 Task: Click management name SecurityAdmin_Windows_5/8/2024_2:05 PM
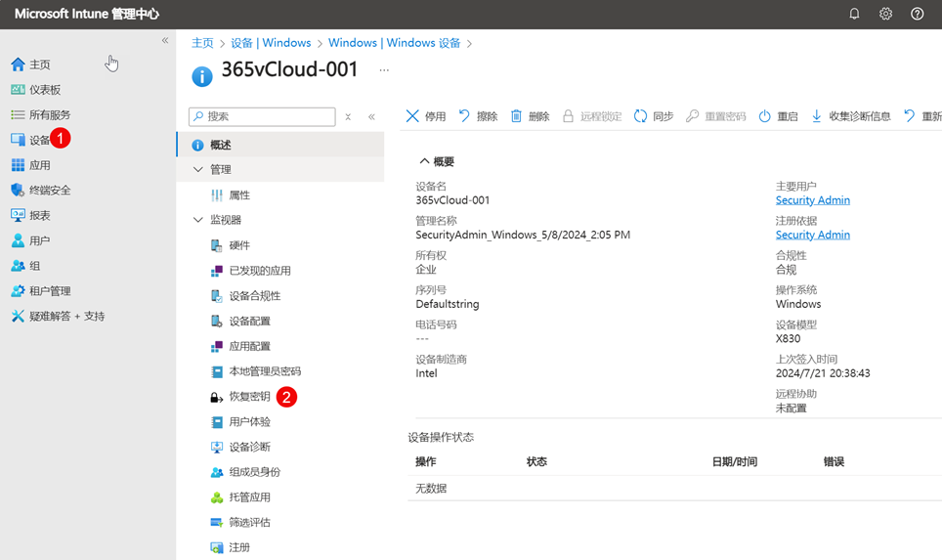coord(523,235)
